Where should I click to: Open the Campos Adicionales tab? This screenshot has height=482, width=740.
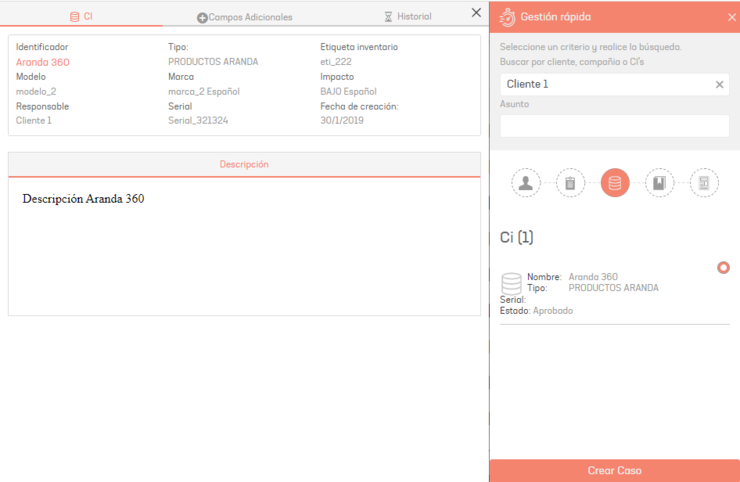coord(244,17)
